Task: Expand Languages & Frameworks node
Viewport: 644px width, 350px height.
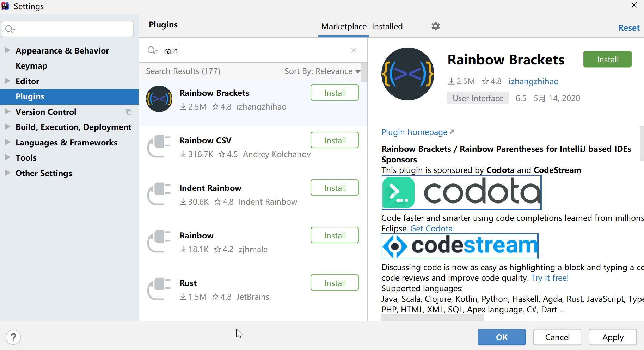Action: tap(7, 142)
